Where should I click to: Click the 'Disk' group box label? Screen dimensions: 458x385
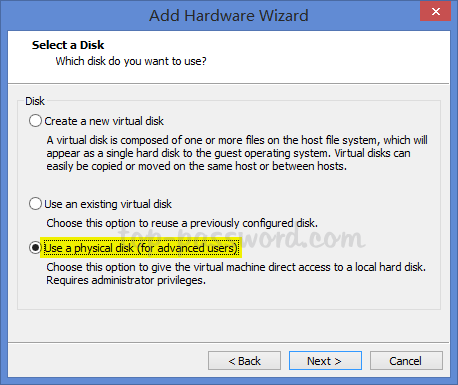point(35,101)
